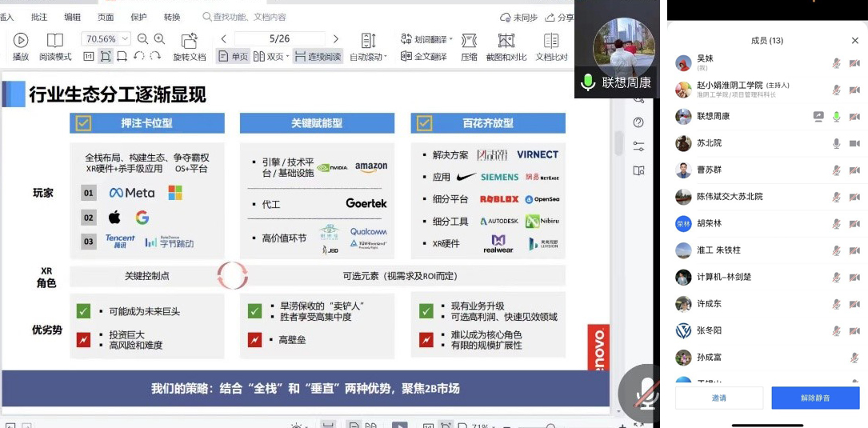Rotate page clockwise icon
The width and height of the screenshot is (868, 428).
155,56
